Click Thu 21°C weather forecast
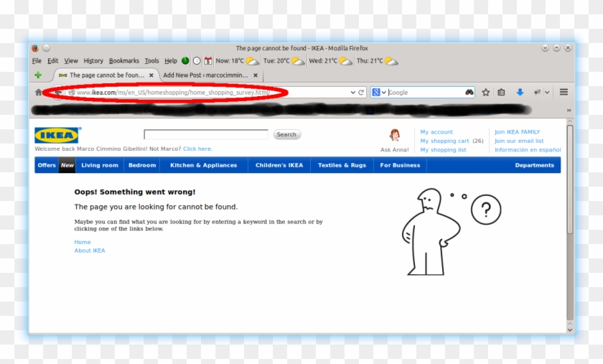The image size is (603, 364). point(377,61)
